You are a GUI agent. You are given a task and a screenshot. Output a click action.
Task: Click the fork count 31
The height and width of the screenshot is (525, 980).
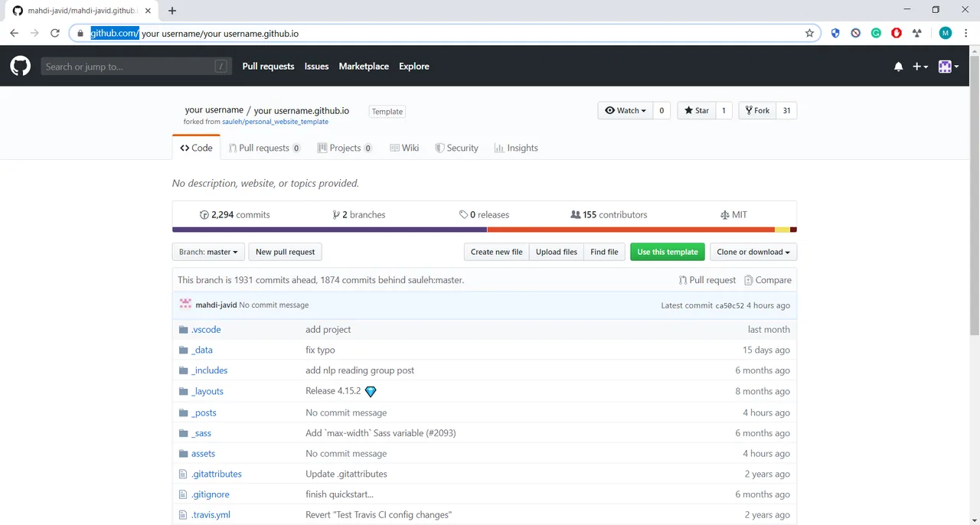[786, 110]
